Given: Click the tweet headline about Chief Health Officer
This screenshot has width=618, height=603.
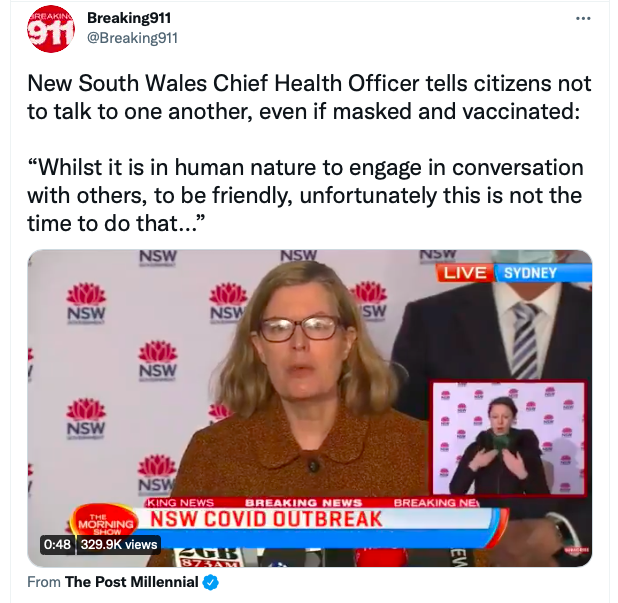Looking at the screenshot, I should click(x=309, y=97).
